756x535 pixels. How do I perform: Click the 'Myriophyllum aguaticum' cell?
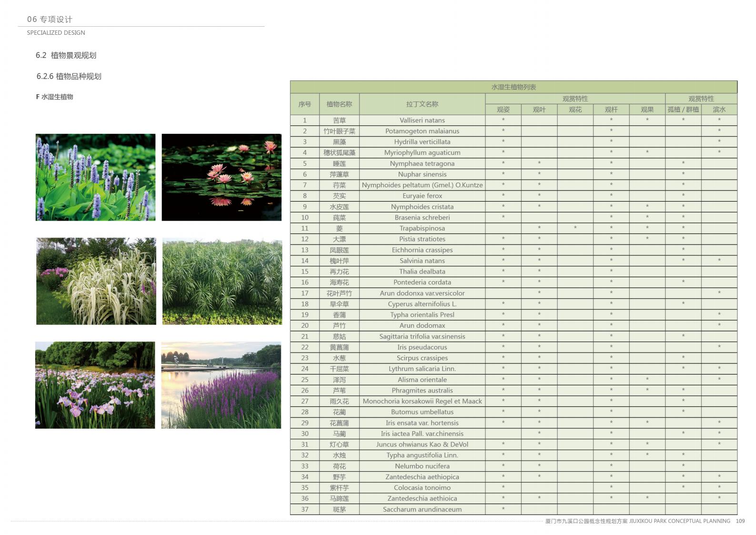click(x=422, y=153)
